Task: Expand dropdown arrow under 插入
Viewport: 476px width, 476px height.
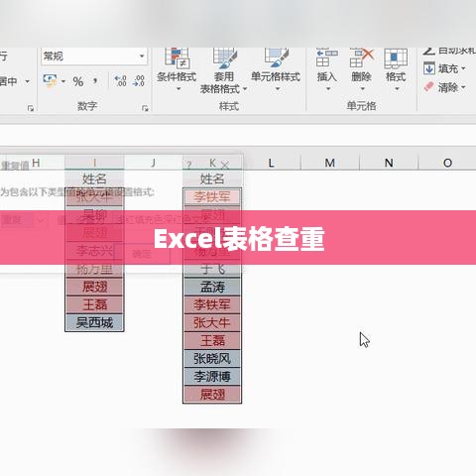Action: (x=328, y=88)
